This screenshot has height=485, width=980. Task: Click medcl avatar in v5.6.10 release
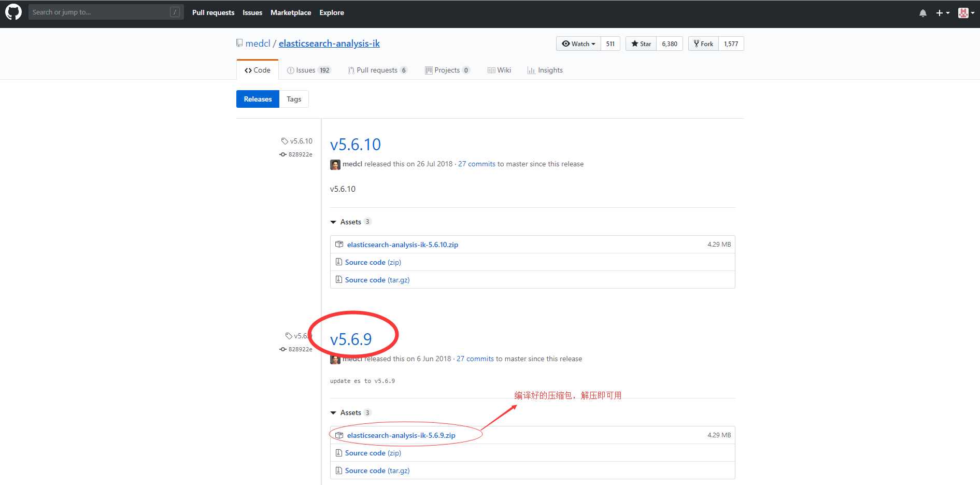click(x=335, y=165)
